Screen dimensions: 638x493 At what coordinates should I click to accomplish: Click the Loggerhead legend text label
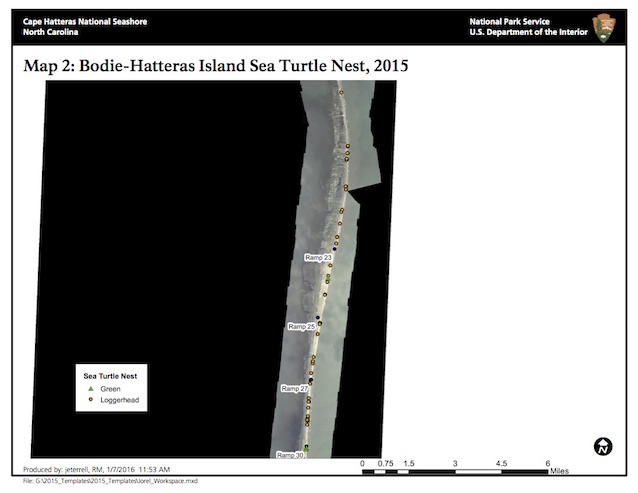pos(120,400)
